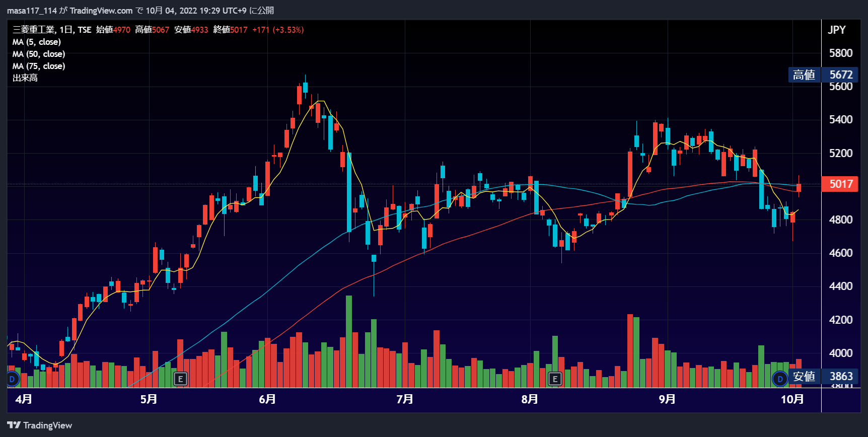The width and height of the screenshot is (868, 437).
Task: Select the MA (5, close) indicator label
Action: 37,42
